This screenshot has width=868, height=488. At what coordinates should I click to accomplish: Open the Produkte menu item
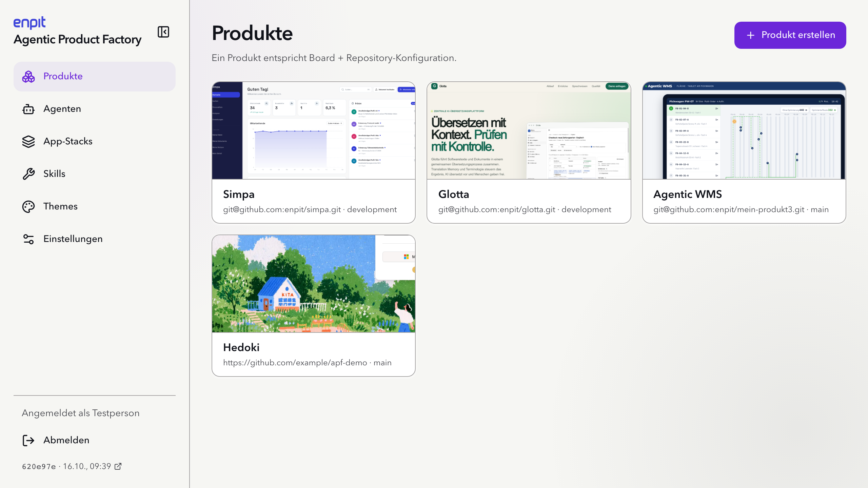pyautogui.click(x=95, y=77)
